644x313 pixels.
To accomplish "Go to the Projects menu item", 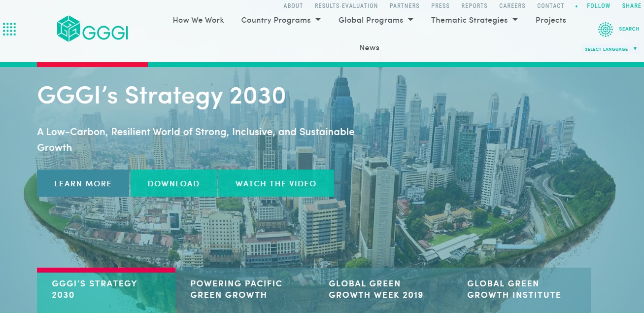I will click(x=551, y=20).
